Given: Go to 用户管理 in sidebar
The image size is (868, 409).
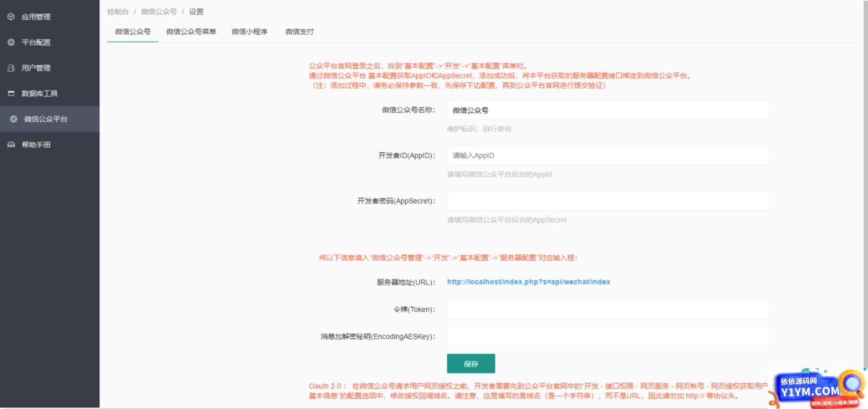Looking at the screenshot, I should point(50,68).
